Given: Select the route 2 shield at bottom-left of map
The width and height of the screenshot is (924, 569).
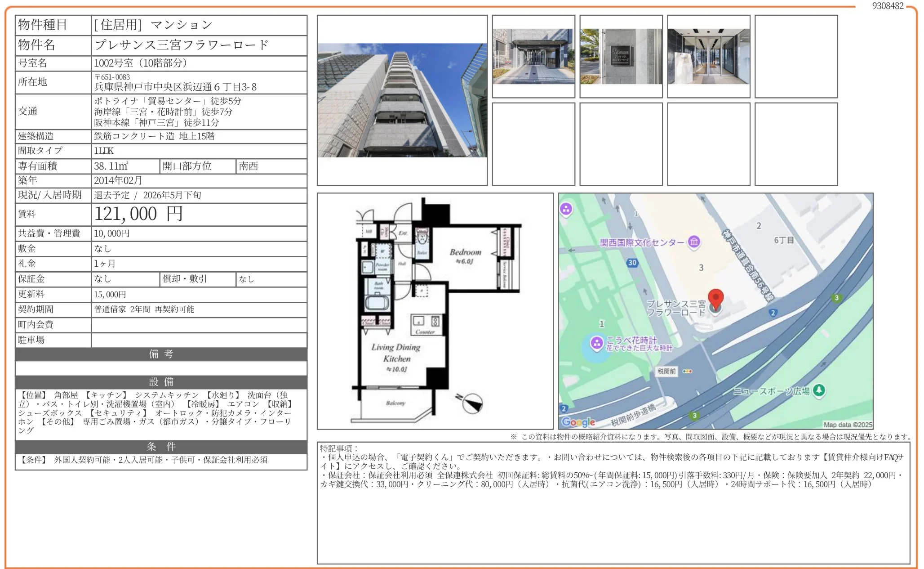Looking at the screenshot, I should (x=563, y=408).
